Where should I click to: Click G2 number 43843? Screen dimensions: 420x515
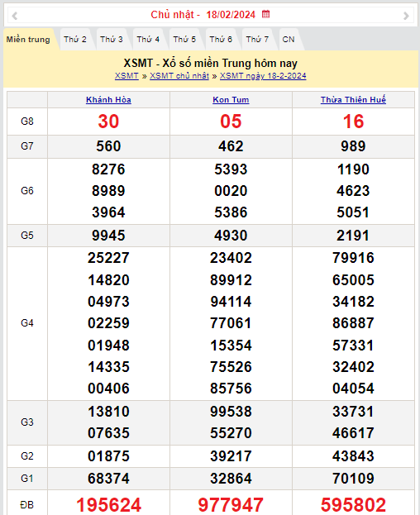pos(353,456)
